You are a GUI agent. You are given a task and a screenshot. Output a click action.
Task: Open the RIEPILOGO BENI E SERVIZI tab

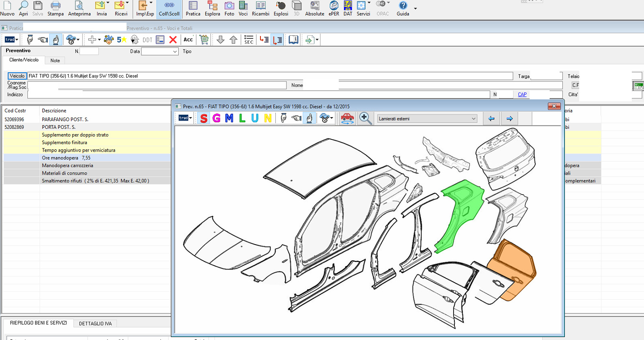[x=38, y=323]
